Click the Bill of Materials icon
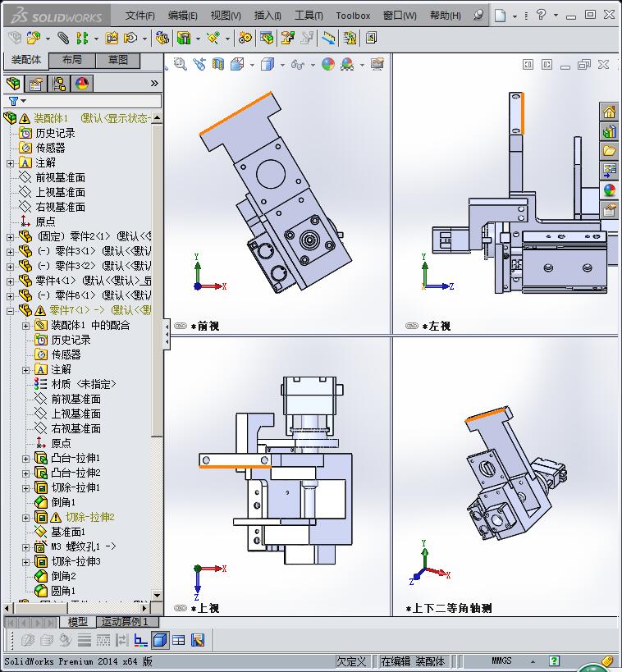This screenshot has width=622, height=672. pos(266,38)
